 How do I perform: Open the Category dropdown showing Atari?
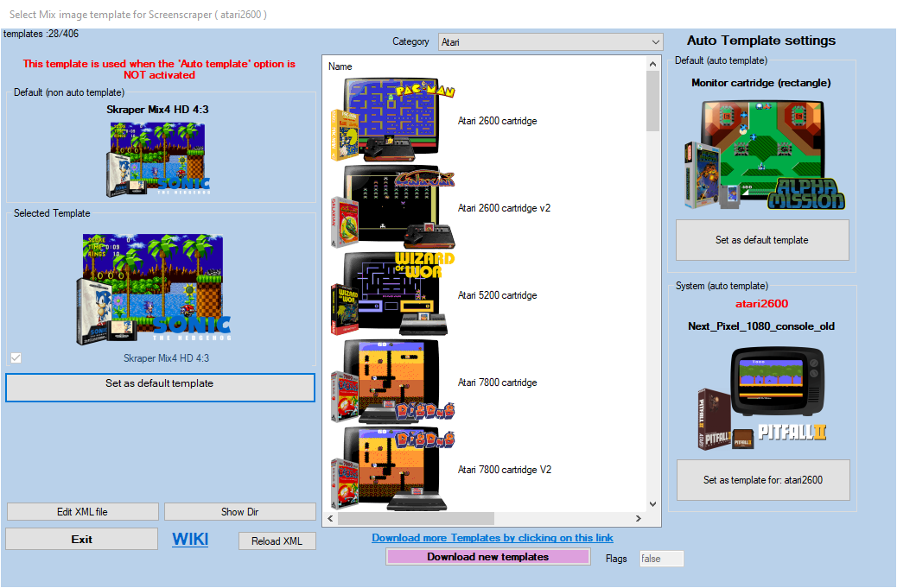coord(550,41)
